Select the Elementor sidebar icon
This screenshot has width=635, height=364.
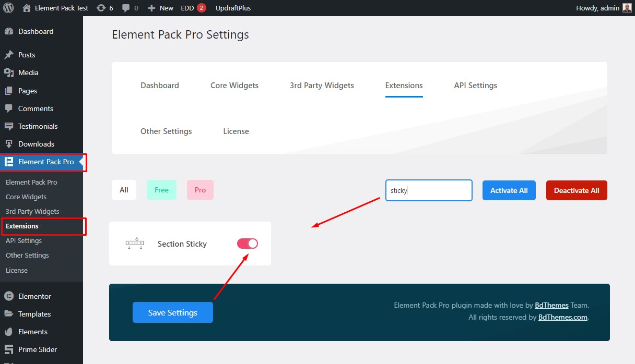click(x=9, y=296)
